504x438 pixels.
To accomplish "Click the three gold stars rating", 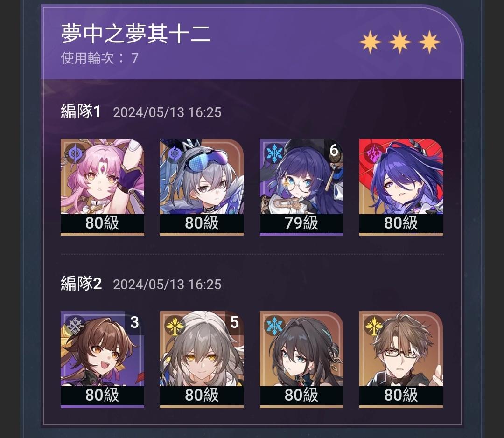I will pos(399,42).
